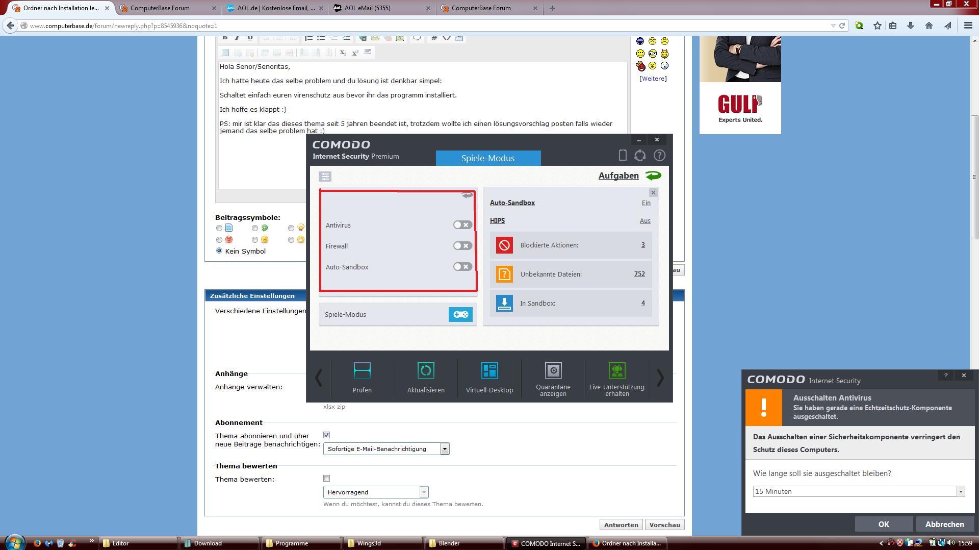Screen dimensions: 980x550
Task: Click red Blockierte Aktionen icon
Action: [504, 245]
